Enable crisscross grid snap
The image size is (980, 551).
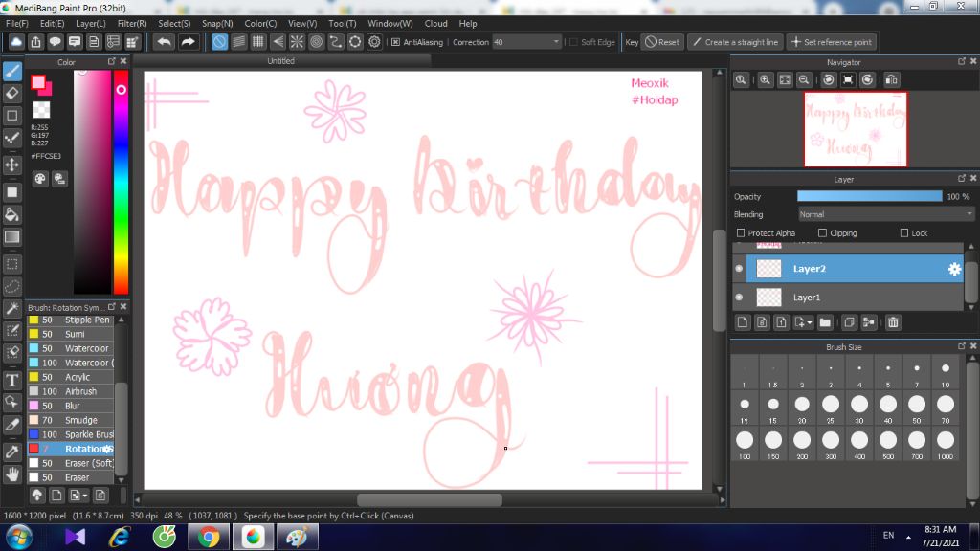coord(258,42)
